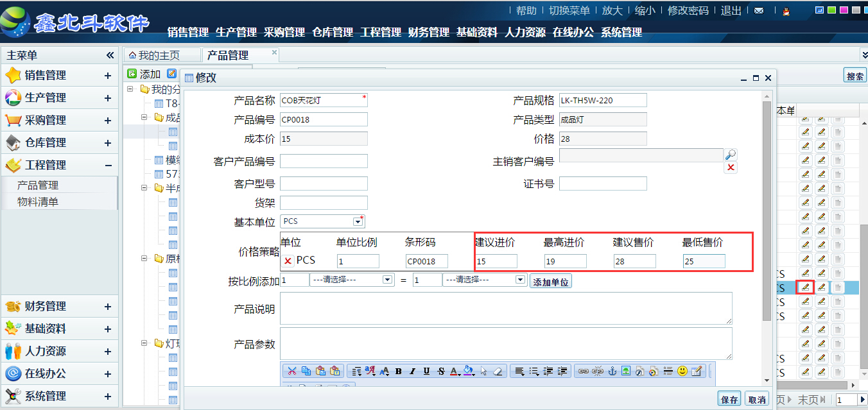This screenshot has width=868, height=410.
Task: Open the first ---请选择--- dropdown in 按比例添加
Action: pyautogui.click(x=386, y=279)
